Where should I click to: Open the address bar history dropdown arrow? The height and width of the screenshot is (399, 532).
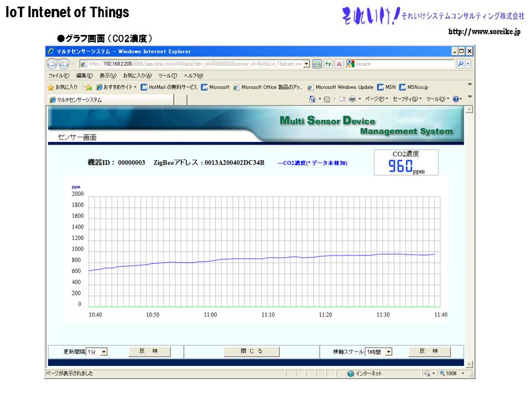(306, 64)
